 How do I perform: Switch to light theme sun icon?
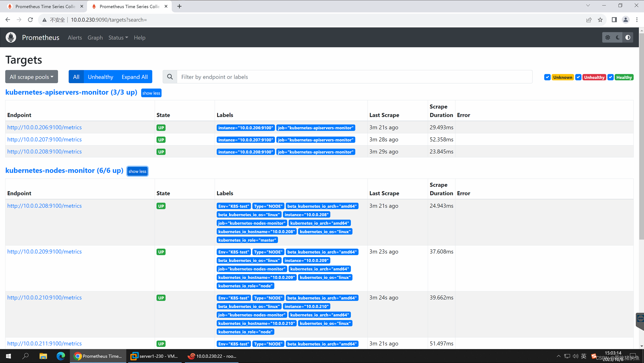click(608, 37)
